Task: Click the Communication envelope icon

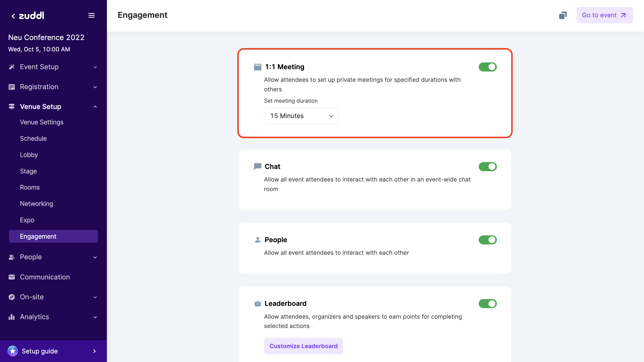Action: click(x=12, y=277)
